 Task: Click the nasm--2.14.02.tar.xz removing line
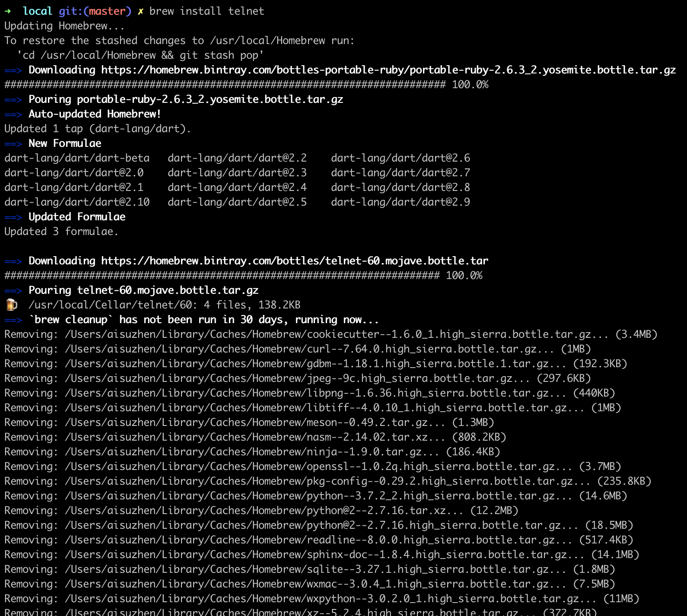[255, 437]
